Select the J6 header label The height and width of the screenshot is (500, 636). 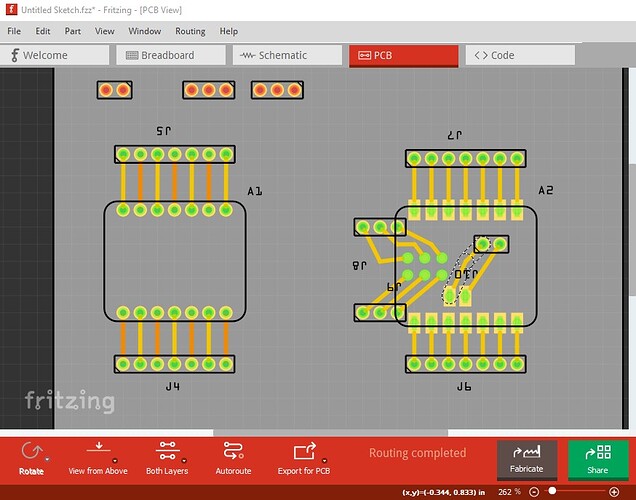464,387
